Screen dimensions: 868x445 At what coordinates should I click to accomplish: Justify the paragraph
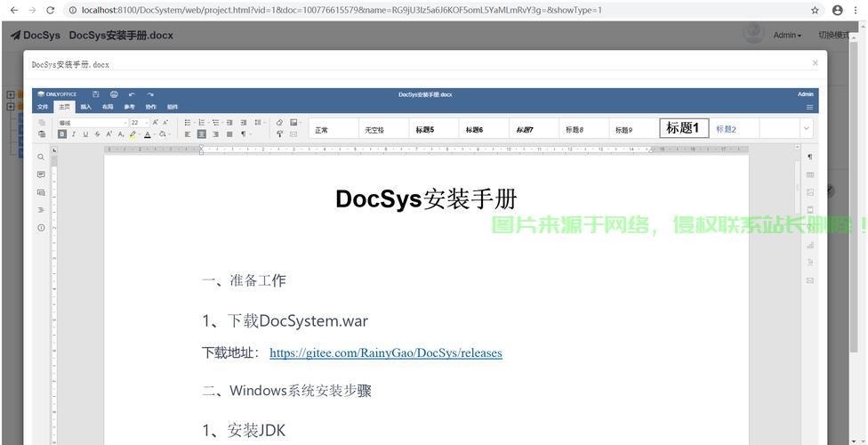click(229, 134)
